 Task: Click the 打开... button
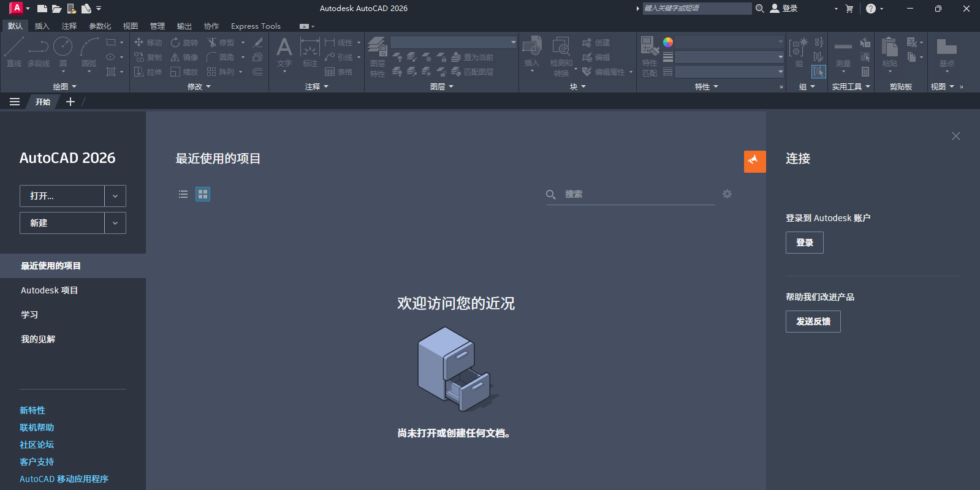(x=62, y=196)
